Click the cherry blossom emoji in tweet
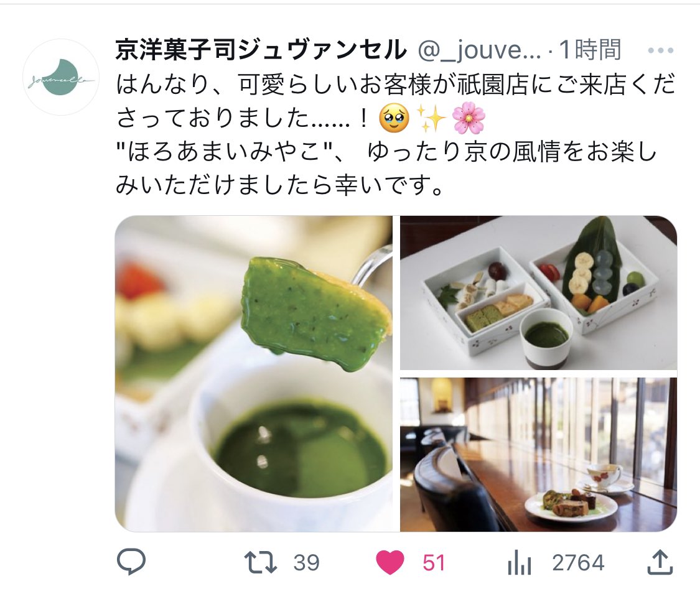This screenshot has width=700, height=612. pyautogui.click(x=469, y=119)
